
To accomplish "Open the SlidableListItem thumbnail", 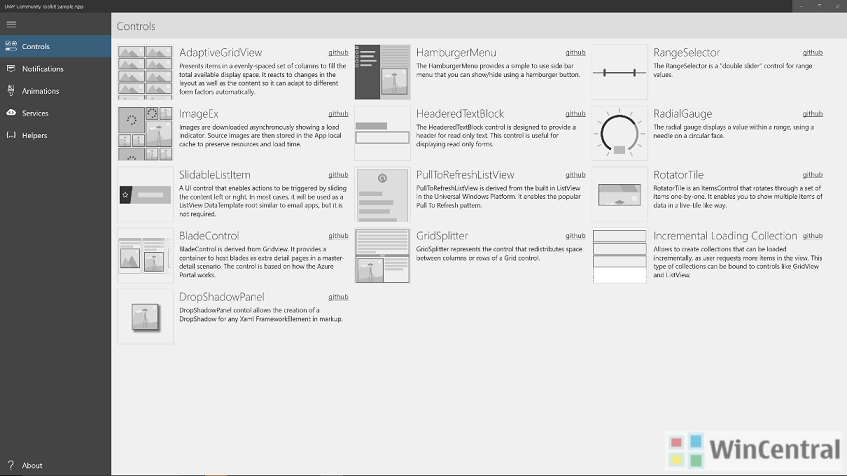I will [145, 195].
